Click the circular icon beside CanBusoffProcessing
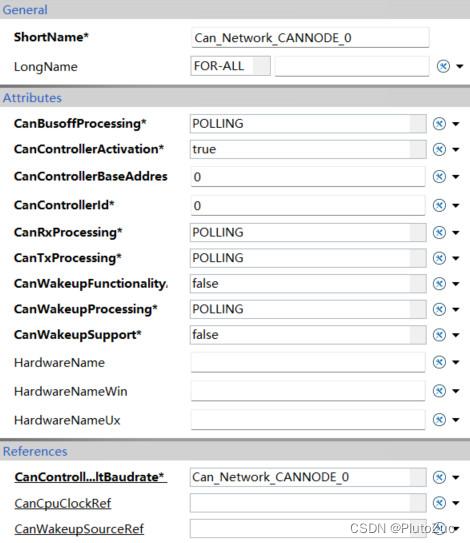 pyautogui.click(x=439, y=124)
